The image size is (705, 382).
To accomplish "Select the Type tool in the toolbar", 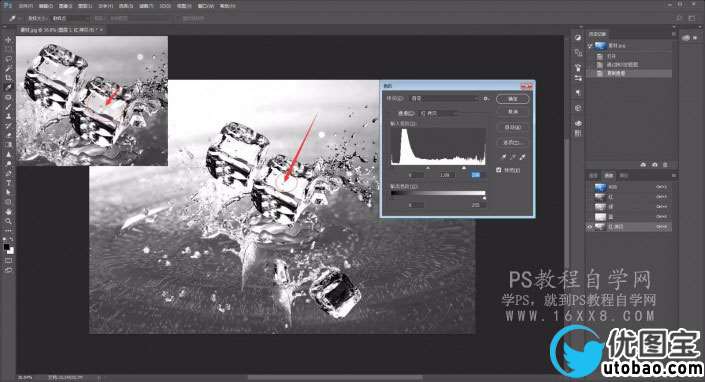I will point(8,183).
